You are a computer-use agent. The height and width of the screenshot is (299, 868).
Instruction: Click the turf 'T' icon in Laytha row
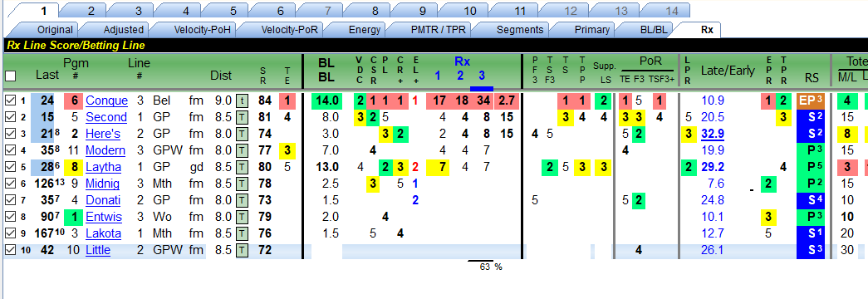[242, 167]
